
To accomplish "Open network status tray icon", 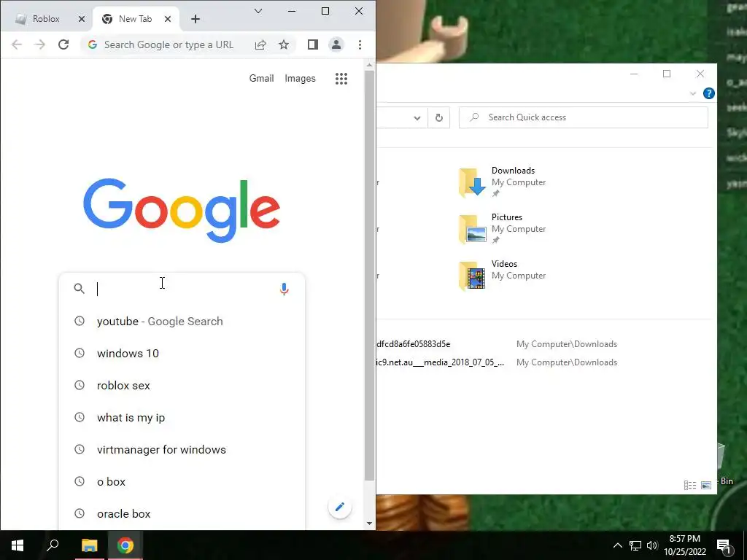I will (x=635, y=545).
